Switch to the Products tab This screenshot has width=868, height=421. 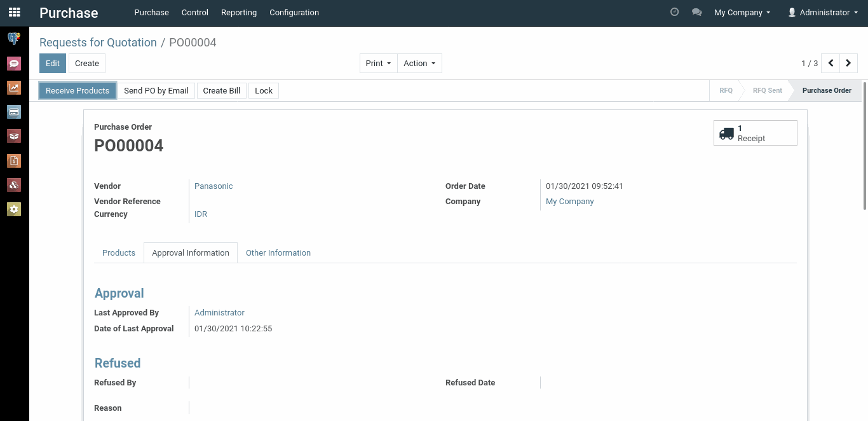click(x=119, y=252)
